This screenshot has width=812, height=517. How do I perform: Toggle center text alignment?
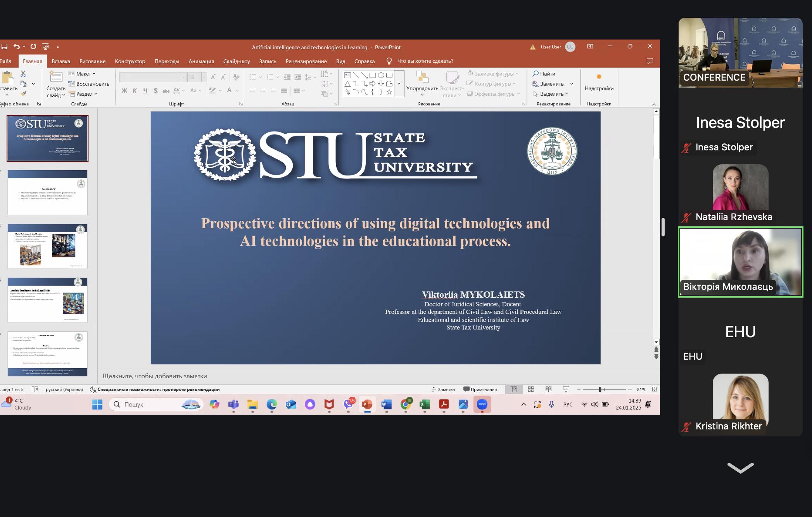[x=263, y=91]
